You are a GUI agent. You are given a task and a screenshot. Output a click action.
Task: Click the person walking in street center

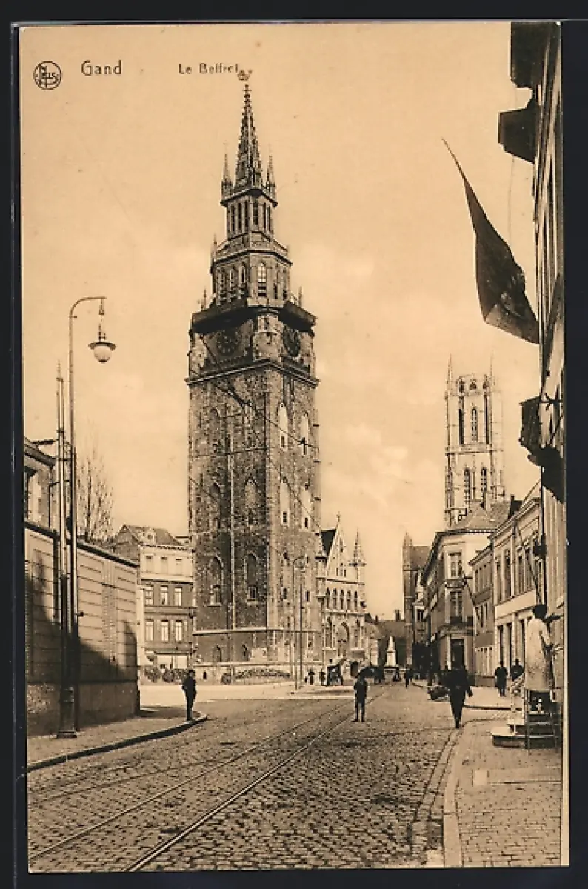click(x=360, y=696)
